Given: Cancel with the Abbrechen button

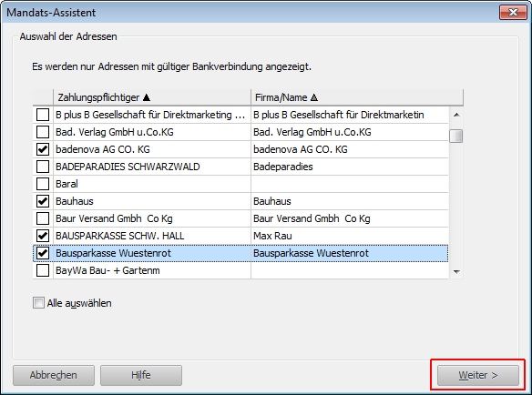Looking at the screenshot, I should click(54, 375).
